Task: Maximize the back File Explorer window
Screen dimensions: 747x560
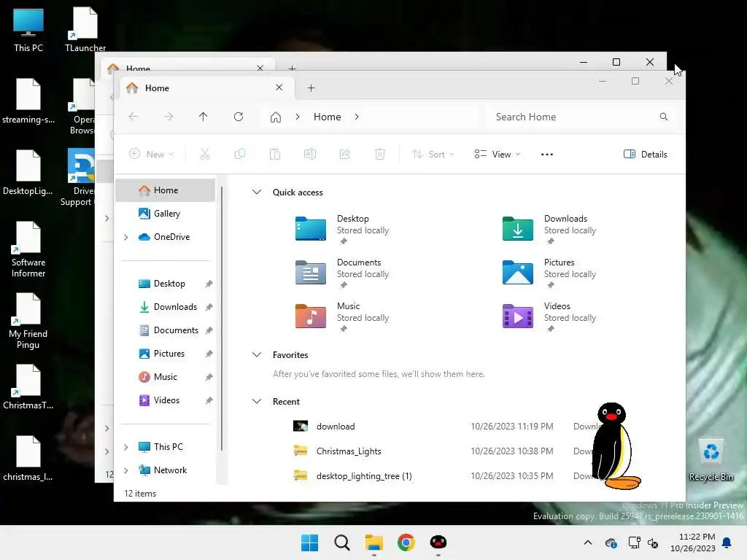Action: (616, 62)
